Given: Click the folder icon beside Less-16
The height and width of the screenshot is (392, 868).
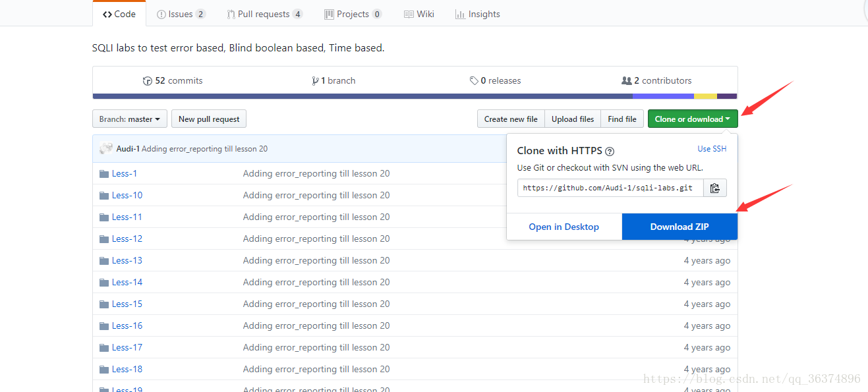Looking at the screenshot, I should pos(104,326).
